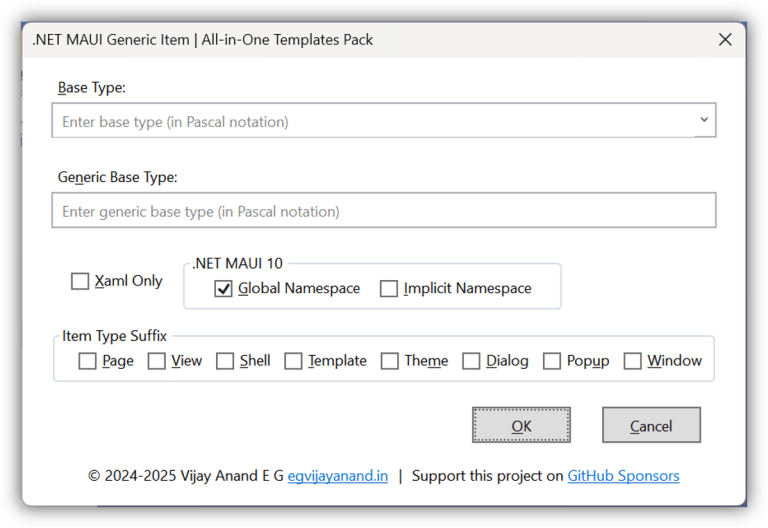Focus the Generic Base Type text box
The image size is (768, 528).
tap(383, 211)
